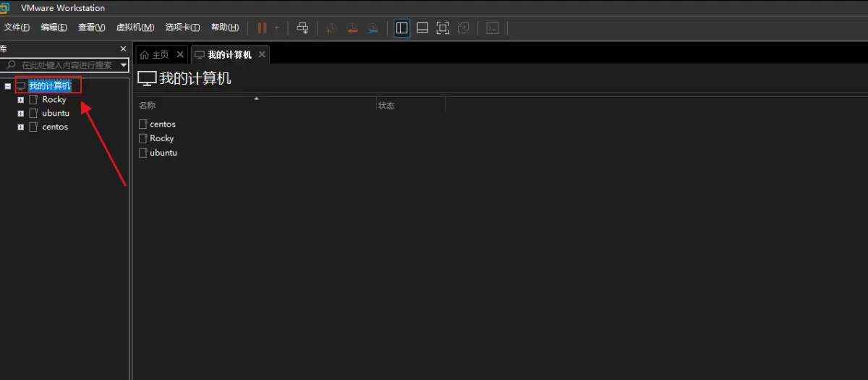Toggle the thumbnail bar view icon
Image resolution: width=868 pixels, height=380 pixels.
click(422, 28)
